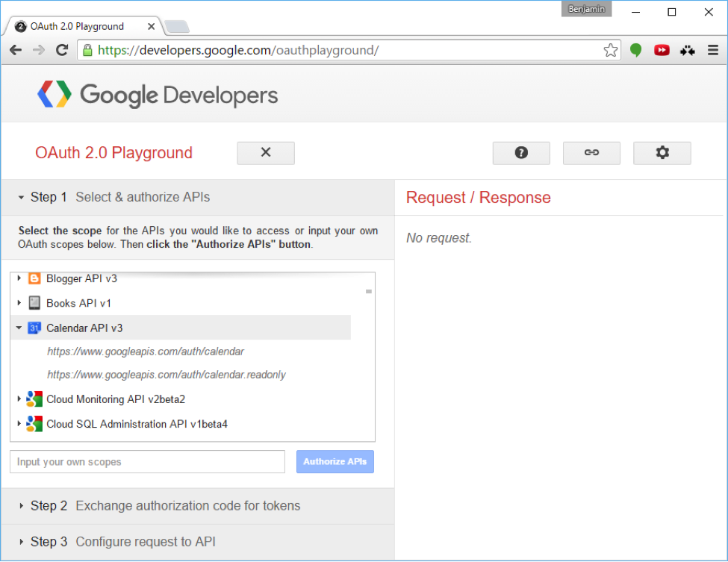Select the auth/calendar scope

click(146, 352)
